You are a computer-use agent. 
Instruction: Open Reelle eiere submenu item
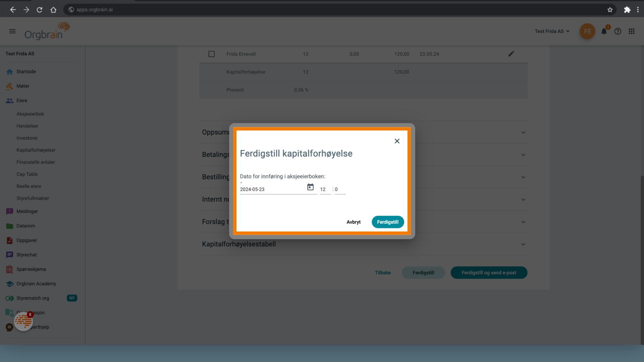[29, 186]
